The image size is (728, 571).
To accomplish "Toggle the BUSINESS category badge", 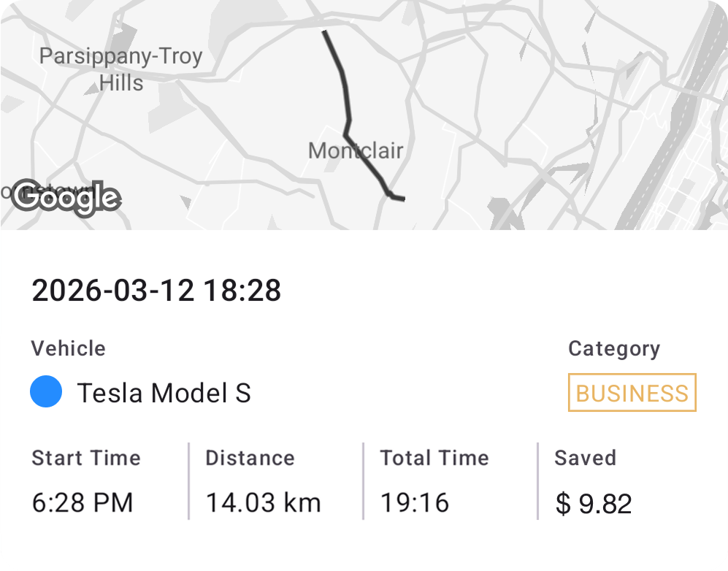I will (631, 393).
